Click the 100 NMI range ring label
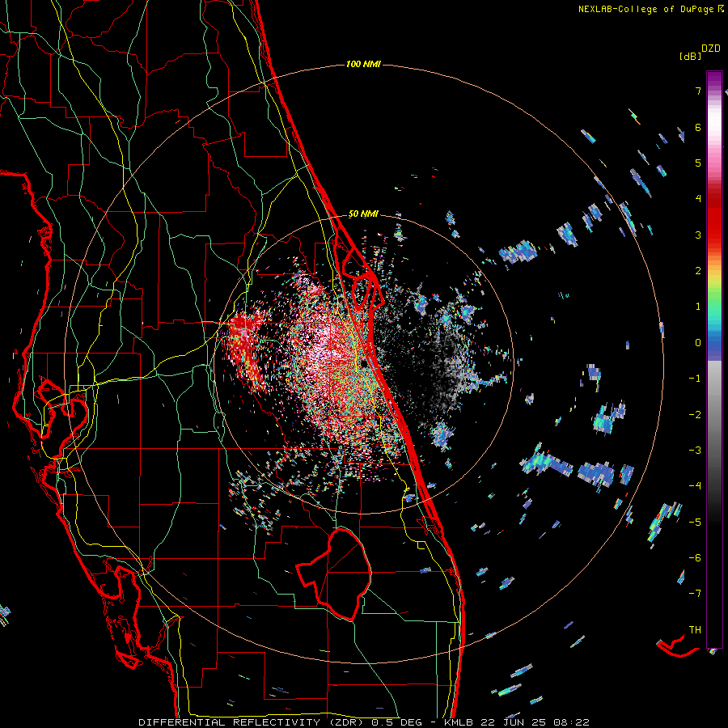 (x=363, y=64)
